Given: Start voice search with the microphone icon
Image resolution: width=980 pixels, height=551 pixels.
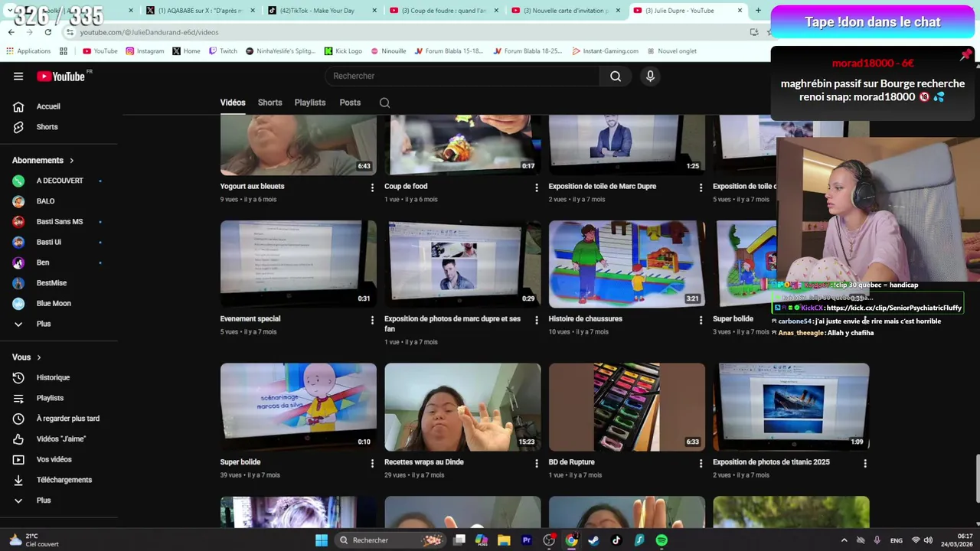Looking at the screenshot, I should 650,76.
